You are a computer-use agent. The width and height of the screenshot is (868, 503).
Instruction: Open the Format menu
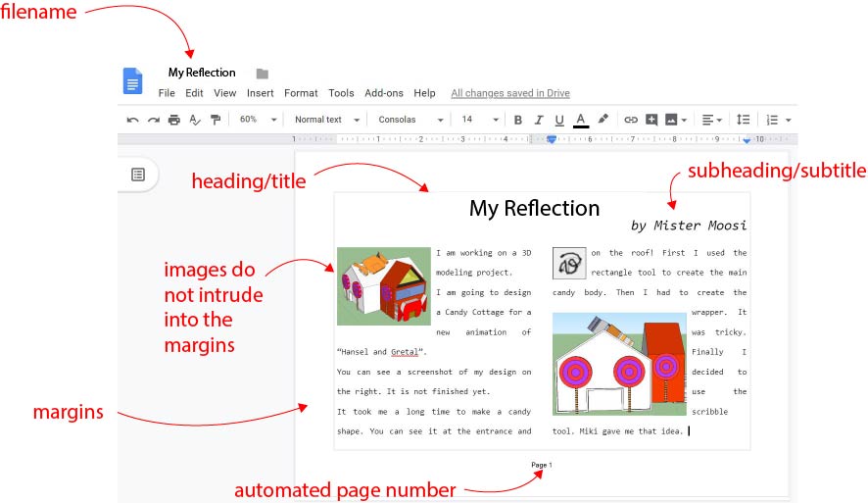[x=301, y=93]
